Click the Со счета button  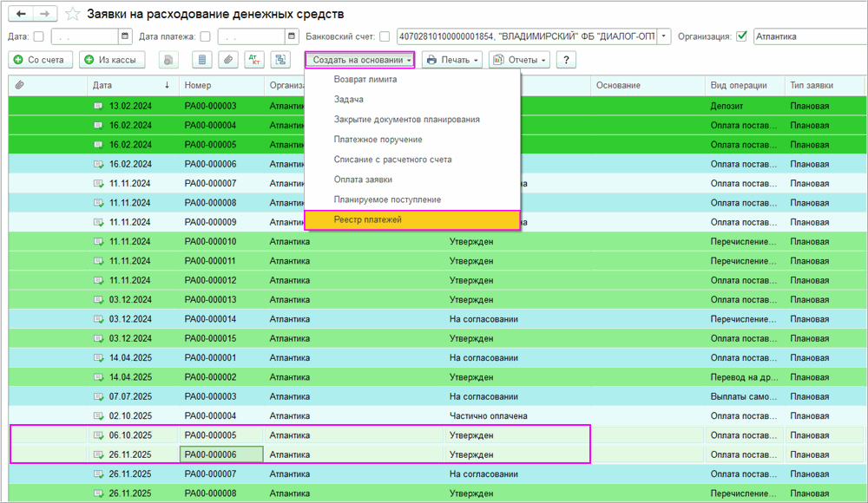39,60
